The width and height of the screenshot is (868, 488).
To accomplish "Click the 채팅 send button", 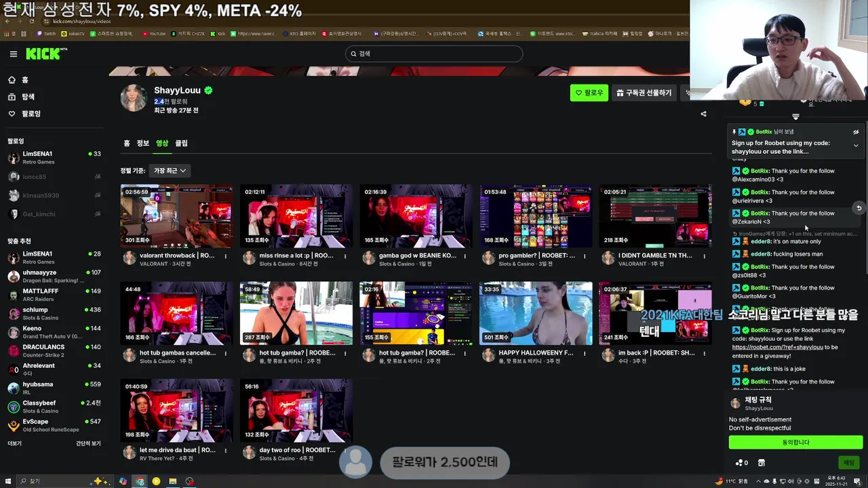I will (x=849, y=462).
